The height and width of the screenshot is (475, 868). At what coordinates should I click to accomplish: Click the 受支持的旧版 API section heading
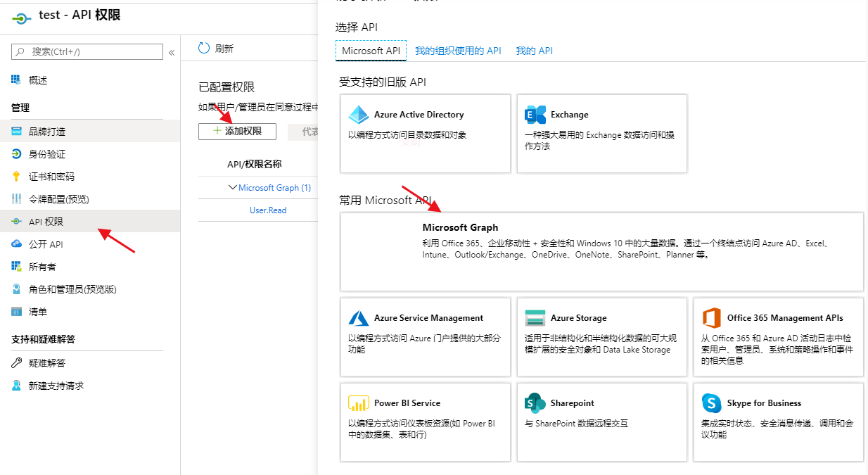coord(383,82)
